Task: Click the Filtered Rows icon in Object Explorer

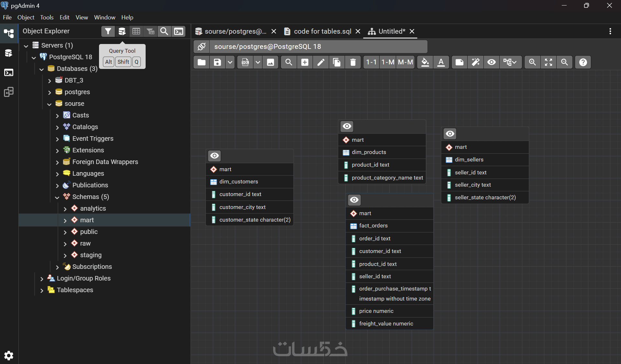Action: 150,31
